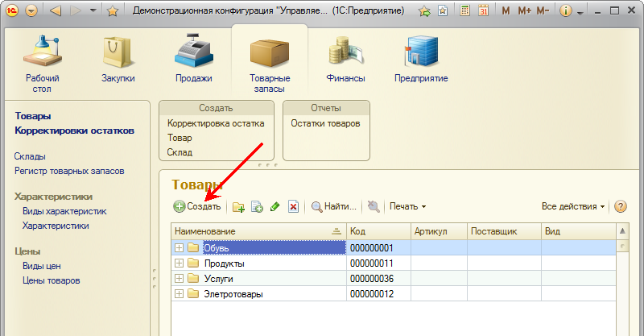Open the Все действия menu
Image resolution: width=644 pixels, height=336 pixels.
click(x=573, y=207)
